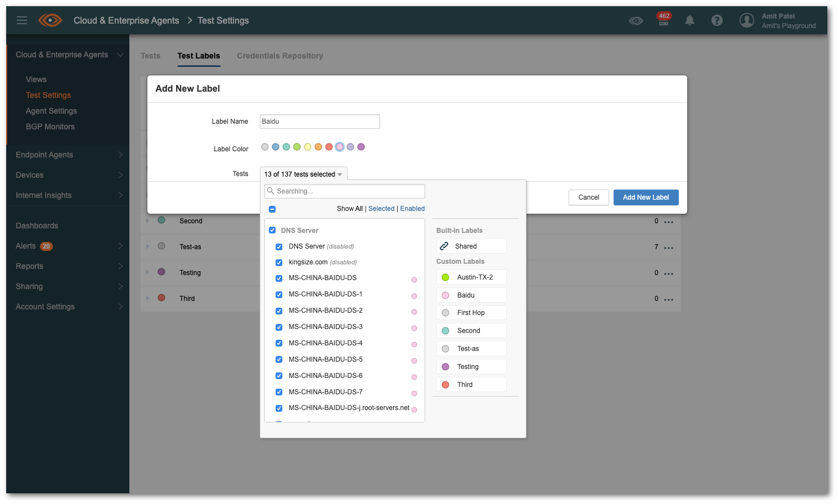
Task: Uncheck MS-CHINA-BAIDU-DS-4 test
Action: [279, 343]
